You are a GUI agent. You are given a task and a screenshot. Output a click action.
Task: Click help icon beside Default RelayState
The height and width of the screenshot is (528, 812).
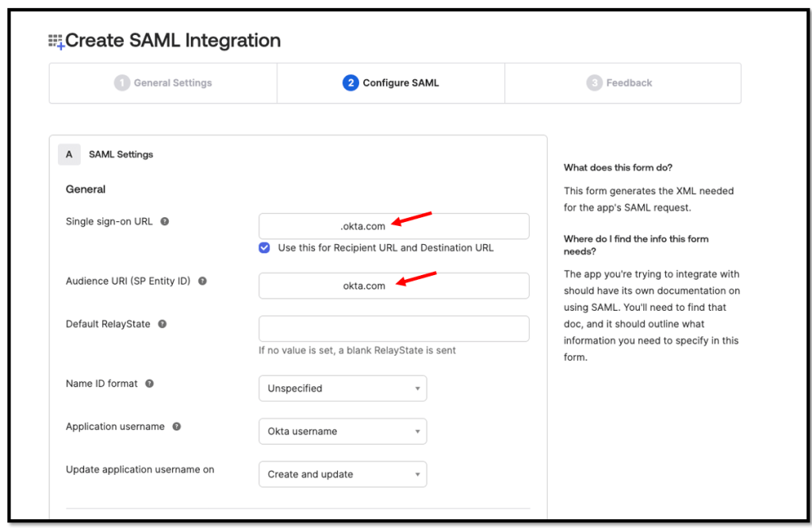[163, 324]
